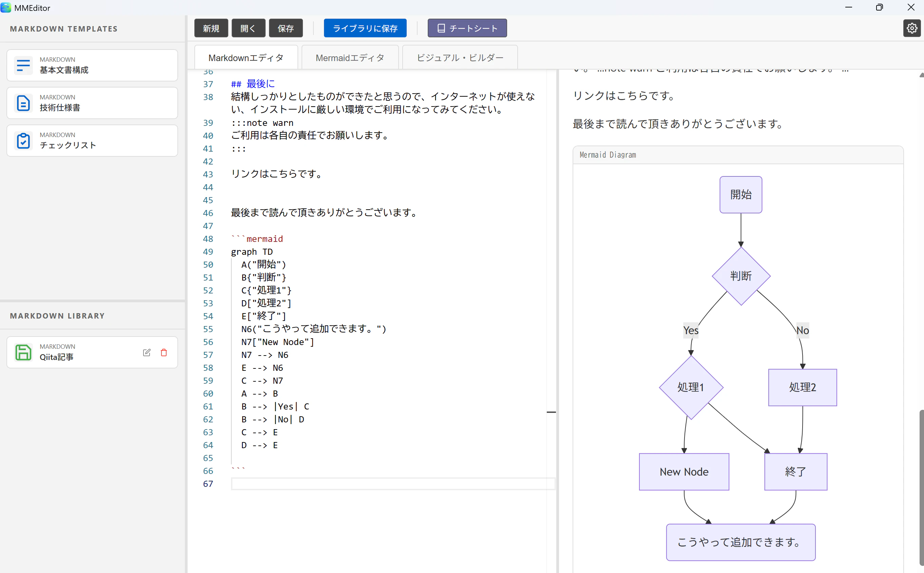Select the 基本文書構成 template
The height and width of the screenshot is (573, 924).
[92, 65]
